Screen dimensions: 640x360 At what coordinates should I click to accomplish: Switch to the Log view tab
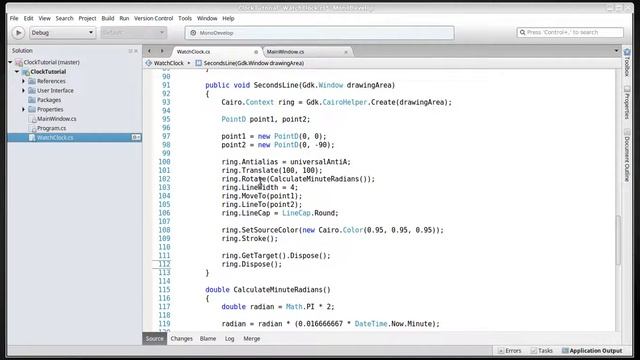[x=229, y=339]
